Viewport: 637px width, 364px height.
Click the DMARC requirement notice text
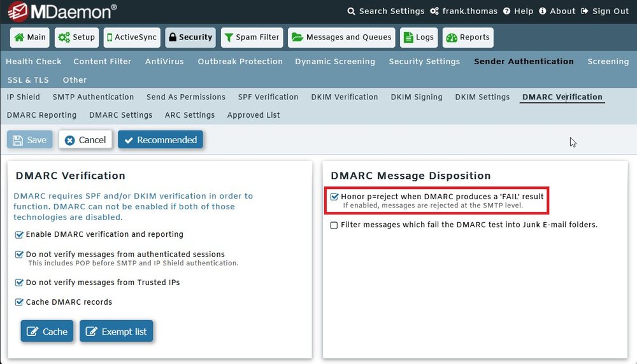click(x=133, y=207)
